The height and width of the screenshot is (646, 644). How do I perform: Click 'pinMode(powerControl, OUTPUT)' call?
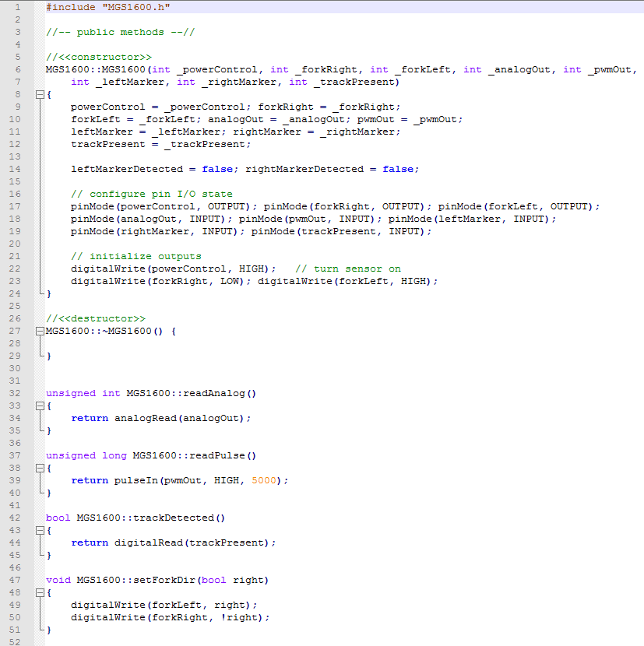pos(160,206)
